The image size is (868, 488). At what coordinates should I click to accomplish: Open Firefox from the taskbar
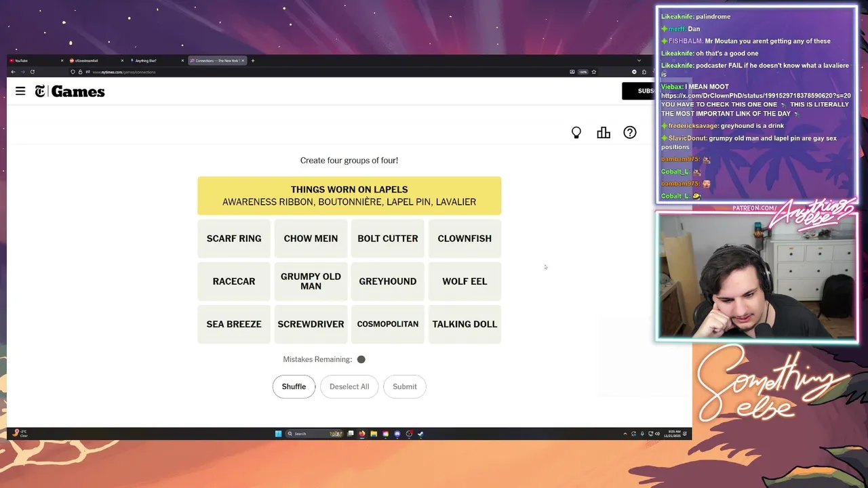pyautogui.click(x=362, y=434)
